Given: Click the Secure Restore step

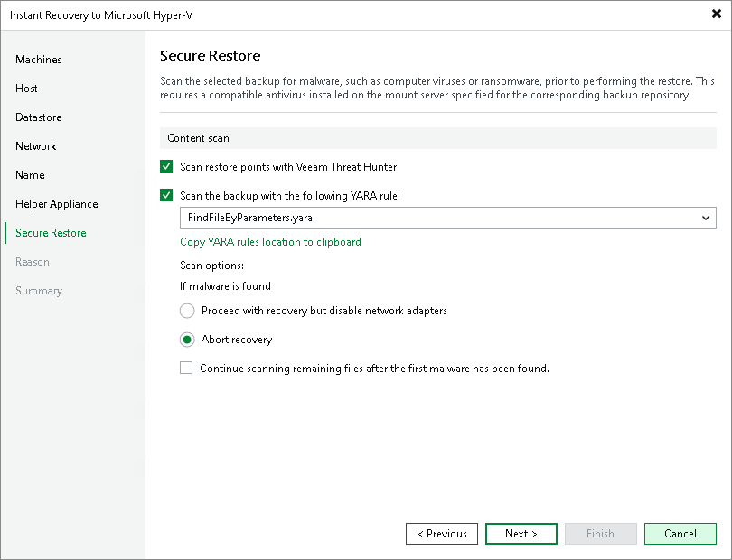Looking at the screenshot, I should pyautogui.click(x=51, y=233).
